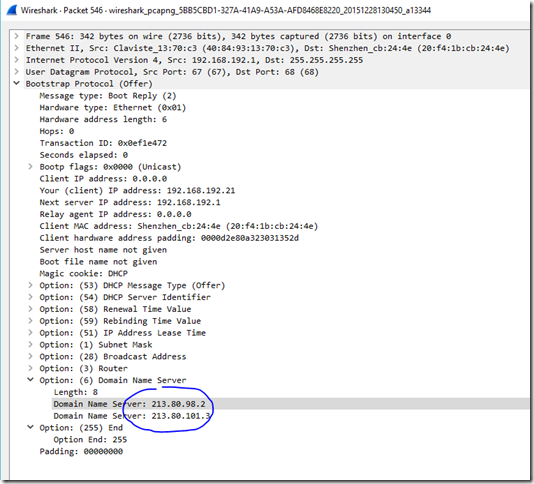Select 'Magic cookie: DHCP'
Viewport: 534px width, 484px height.
tap(84, 274)
